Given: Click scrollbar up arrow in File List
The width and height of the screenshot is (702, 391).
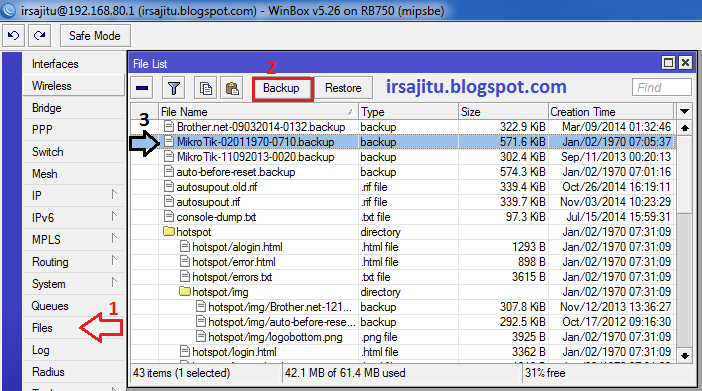Looking at the screenshot, I should click(685, 128).
